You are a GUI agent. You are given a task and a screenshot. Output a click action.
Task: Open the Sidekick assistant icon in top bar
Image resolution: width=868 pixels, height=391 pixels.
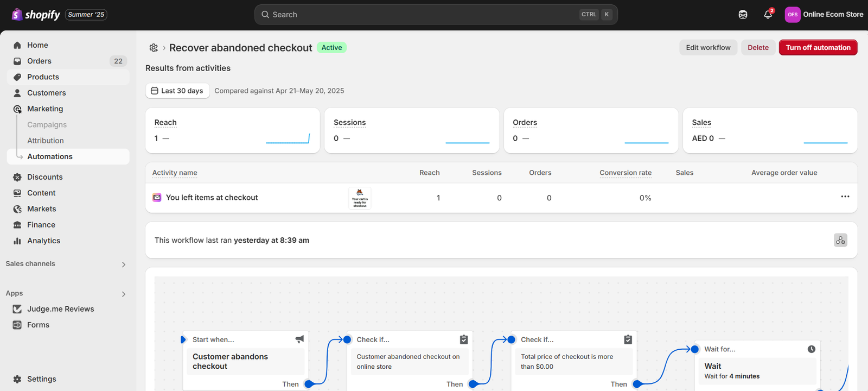pyautogui.click(x=743, y=15)
